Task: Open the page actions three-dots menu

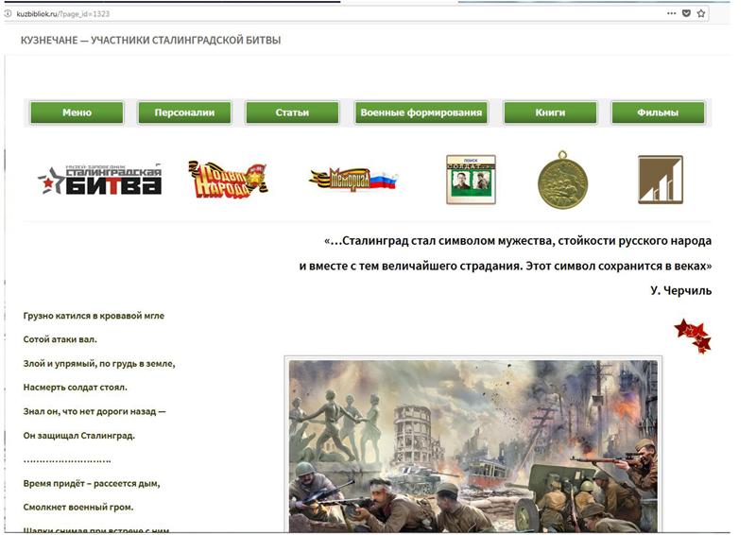Action: click(671, 14)
